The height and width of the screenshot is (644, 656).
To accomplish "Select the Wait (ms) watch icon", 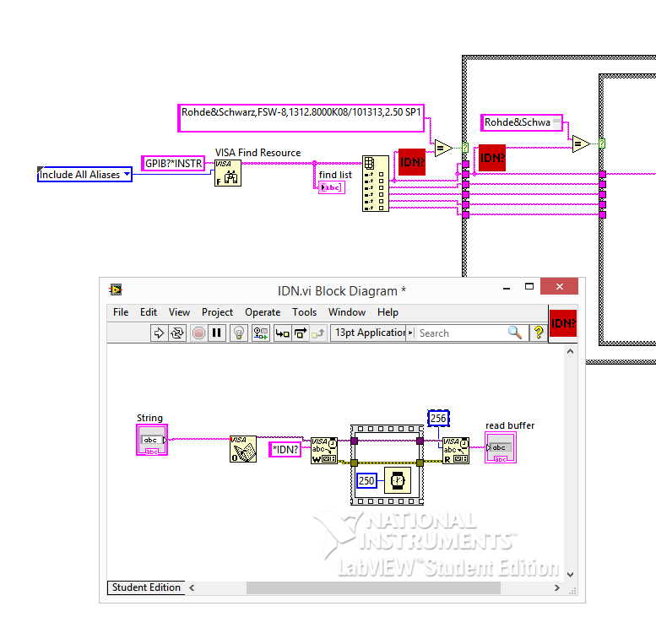I will [x=398, y=480].
